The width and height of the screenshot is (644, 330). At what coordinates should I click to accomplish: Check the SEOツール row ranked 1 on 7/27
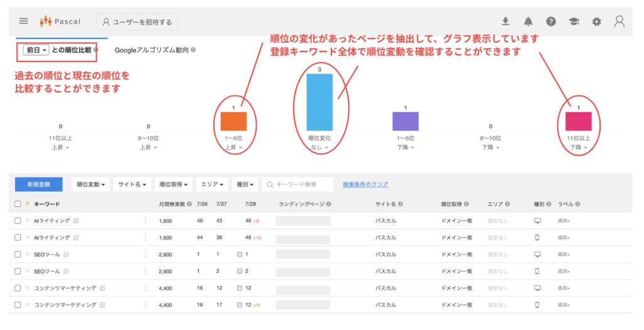(18, 255)
